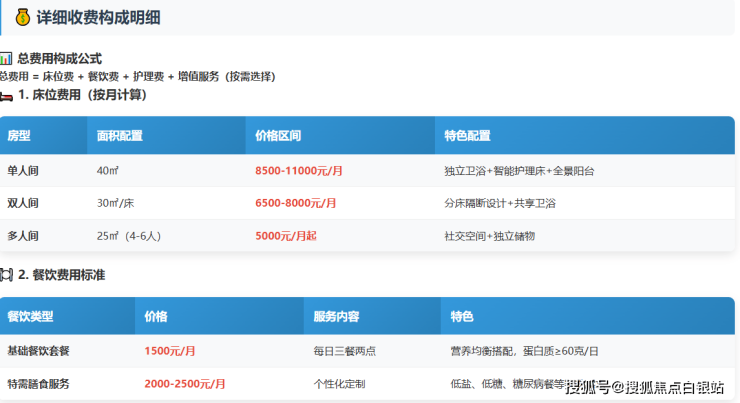The image size is (740, 403).
Task: Click the 餐饮类型 column header
Action: tap(30, 317)
